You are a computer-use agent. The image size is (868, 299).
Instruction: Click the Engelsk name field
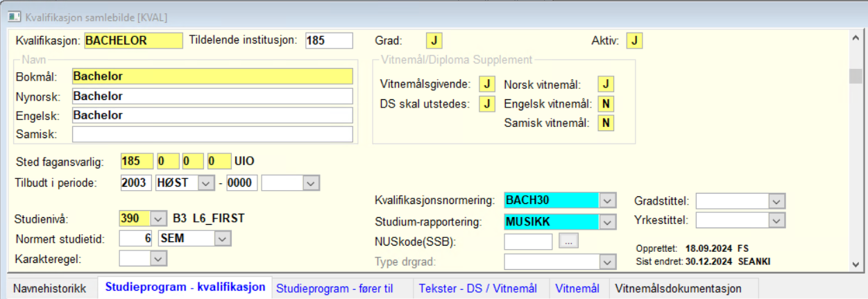coord(212,115)
